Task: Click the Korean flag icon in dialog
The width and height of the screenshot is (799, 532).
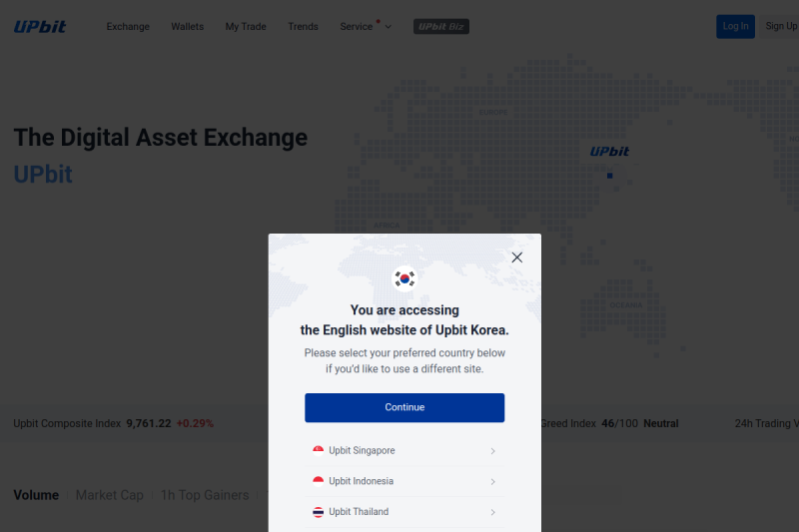Action: (404, 278)
